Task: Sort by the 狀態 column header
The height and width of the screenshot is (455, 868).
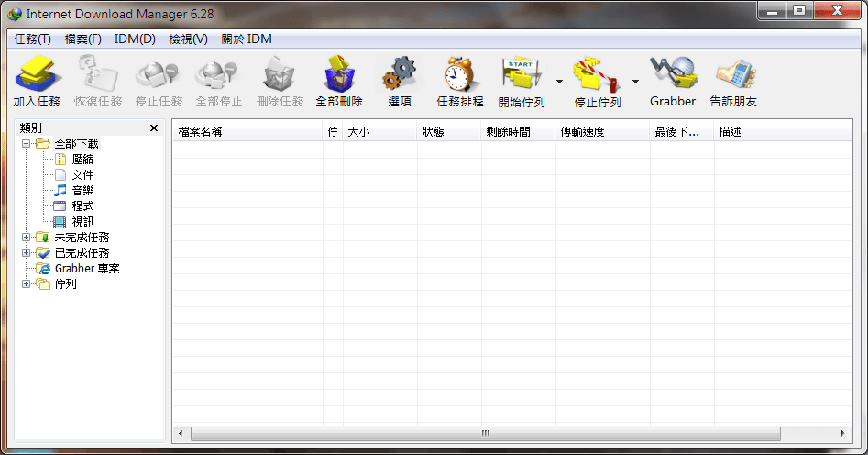Action: (449, 132)
